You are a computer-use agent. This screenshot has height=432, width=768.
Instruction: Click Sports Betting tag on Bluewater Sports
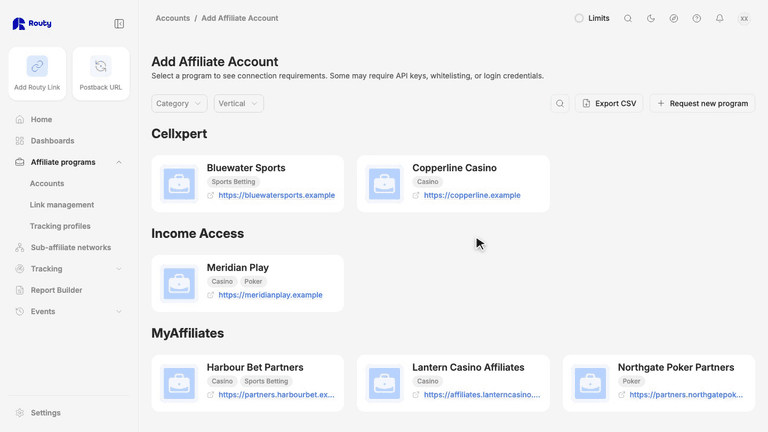(x=233, y=182)
